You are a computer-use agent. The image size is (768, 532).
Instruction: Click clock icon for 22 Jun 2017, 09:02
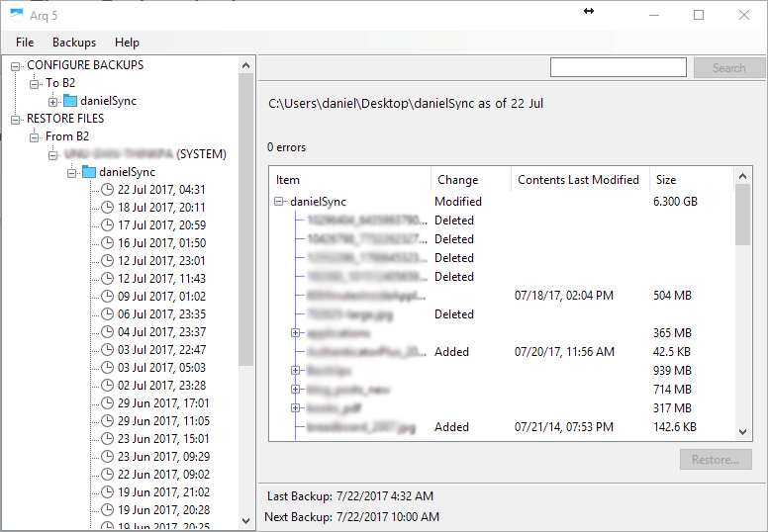pyautogui.click(x=107, y=475)
